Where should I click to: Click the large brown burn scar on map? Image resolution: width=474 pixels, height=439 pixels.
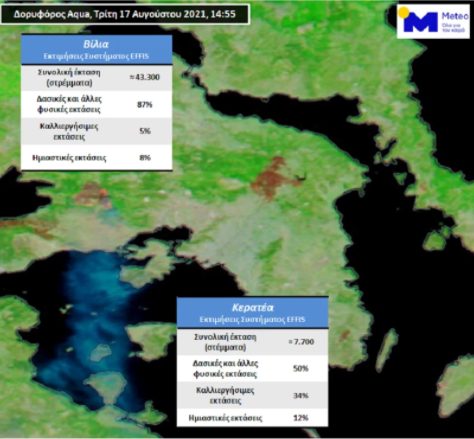(272, 178)
